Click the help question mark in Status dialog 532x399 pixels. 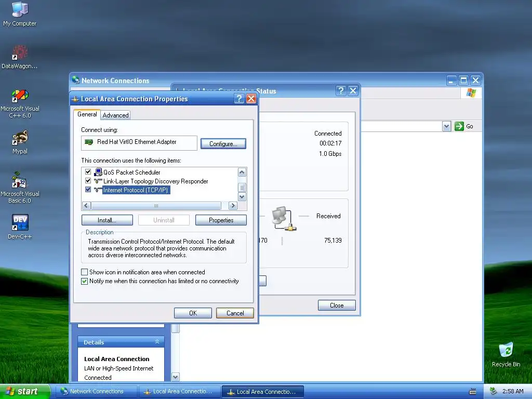pyautogui.click(x=341, y=90)
